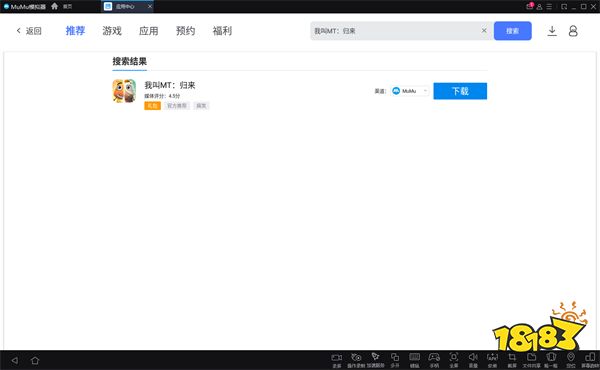The height and width of the screenshot is (370, 600).
Task: Click the screen rotation icon at far right
Action: [x=590, y=360]
